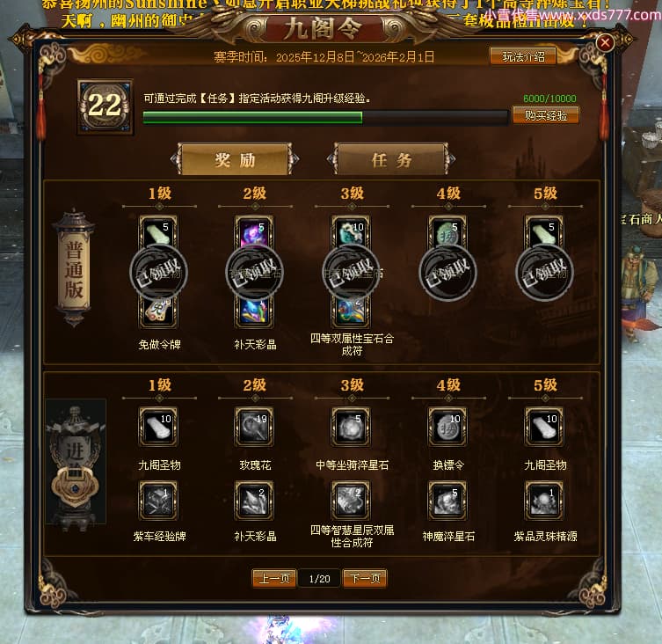Click the experience progress bar
Image resolution: width=662 pixels, height=644 pixels.
point(325,117)
